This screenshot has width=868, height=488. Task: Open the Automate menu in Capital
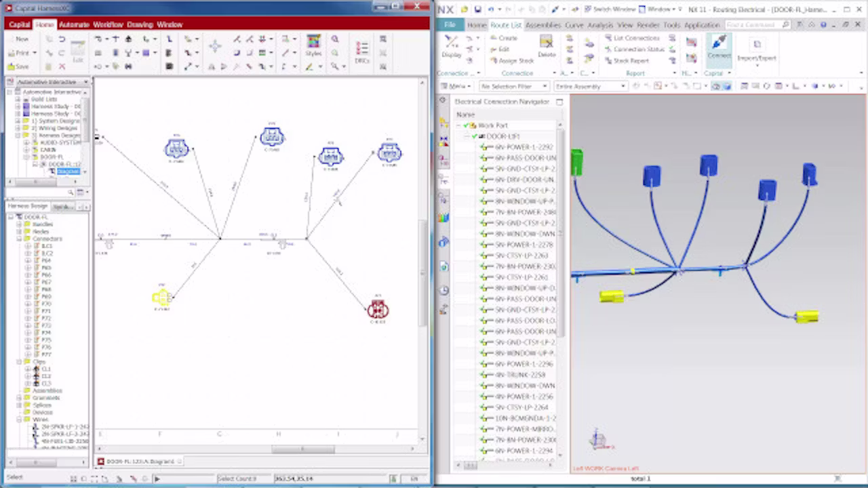[74, 24]
